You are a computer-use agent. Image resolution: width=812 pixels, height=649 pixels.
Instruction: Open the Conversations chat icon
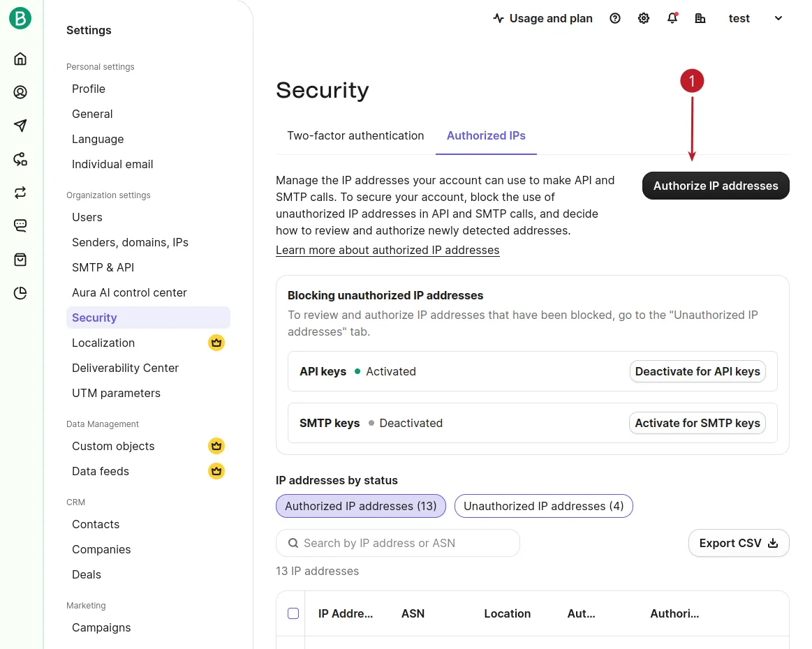point(20,225)
